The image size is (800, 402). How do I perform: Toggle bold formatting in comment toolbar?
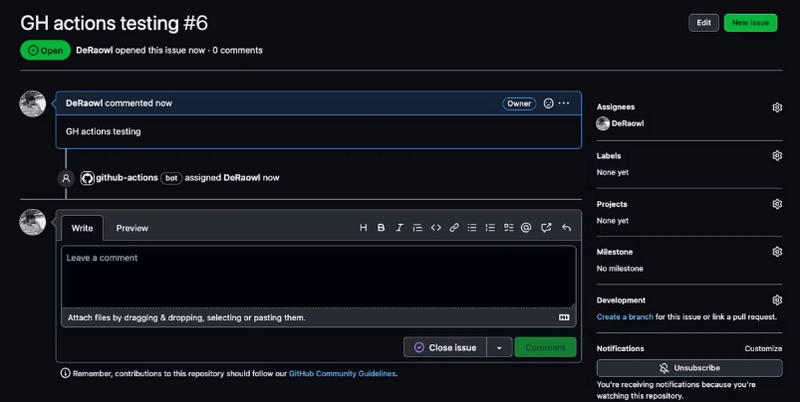(x=381, y=228)
